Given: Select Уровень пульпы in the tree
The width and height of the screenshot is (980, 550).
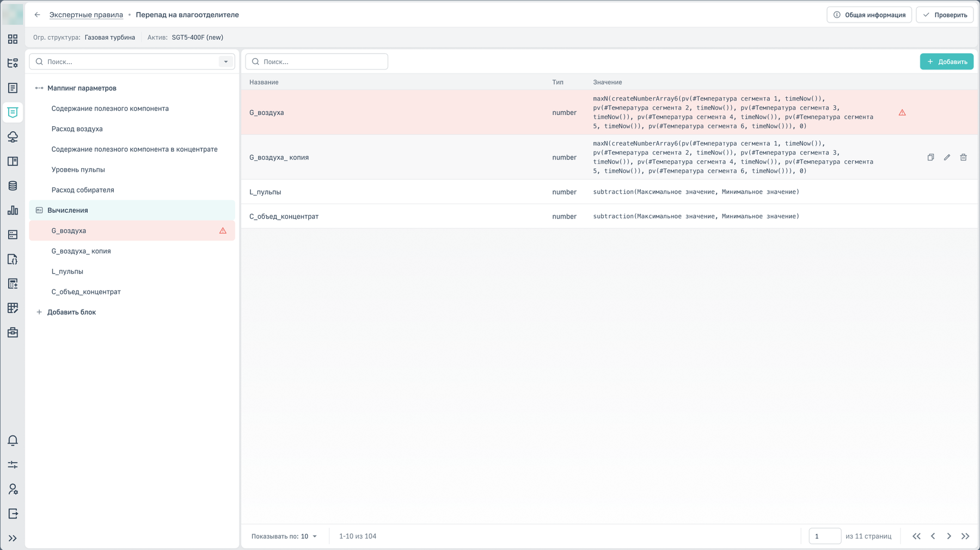Looking at the screenshot, I should tap(78, 170).
